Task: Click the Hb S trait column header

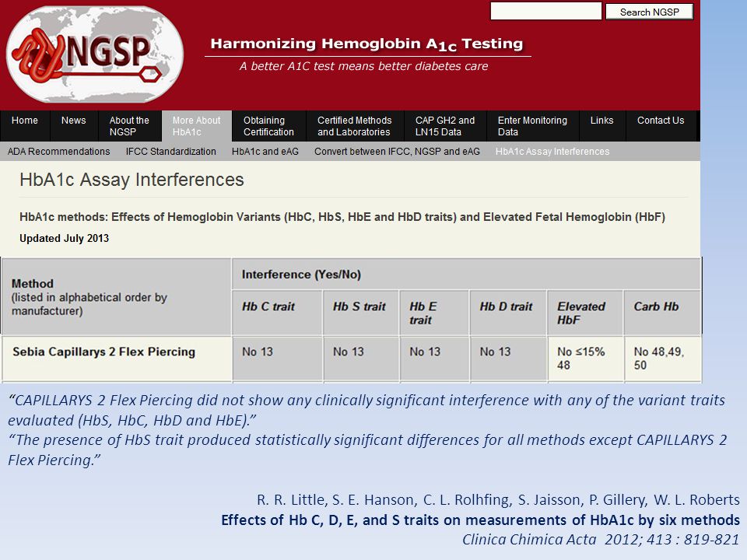Action: pos(360,313)
